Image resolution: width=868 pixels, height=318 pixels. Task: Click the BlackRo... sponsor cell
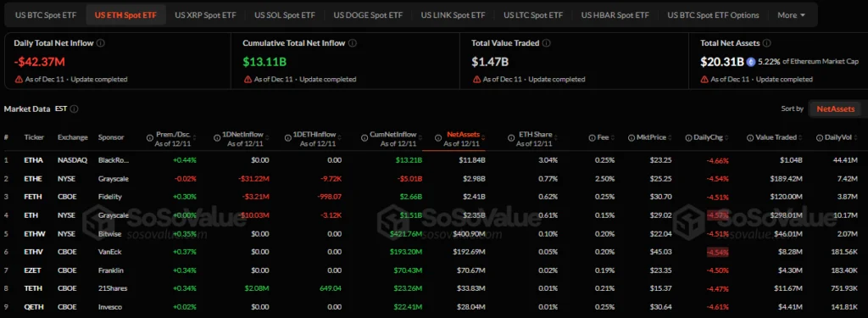pos(114,160)
